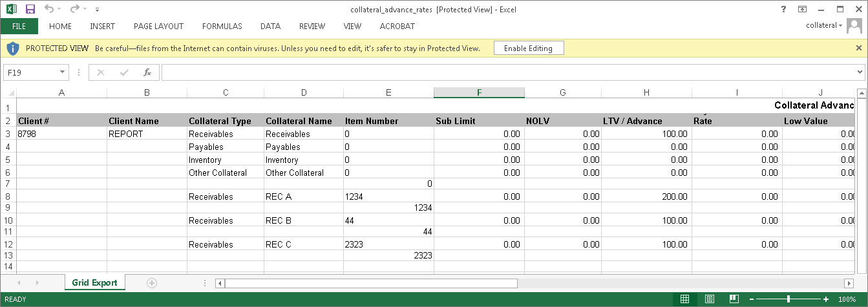The height and width of the screenshot is (307, 868).
Task: Add a new sheet with plus icon
Action: pyautogui.click(x=152, y=283)
